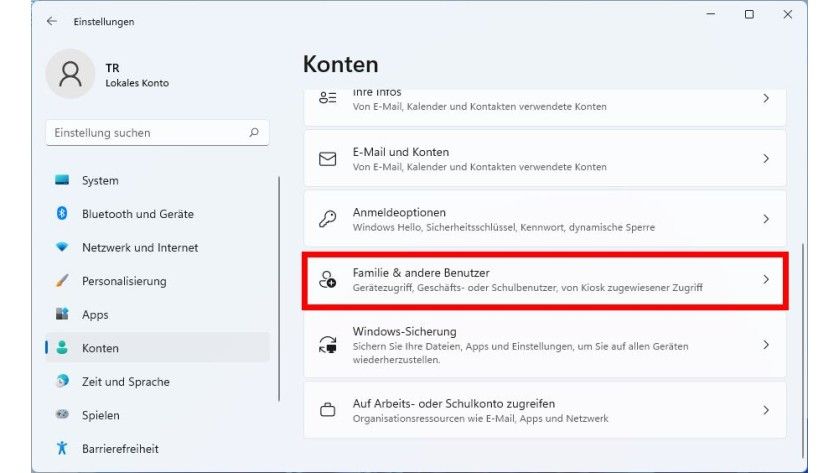Click the main Konten list scrollbar

point(803,351)
